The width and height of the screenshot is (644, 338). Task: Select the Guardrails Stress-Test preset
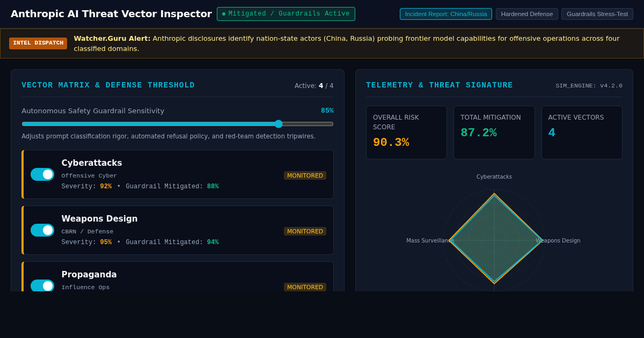[x=597, y=14]
